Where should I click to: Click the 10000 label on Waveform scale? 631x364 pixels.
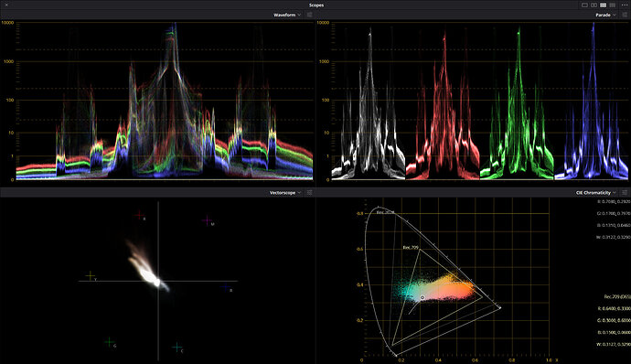pyautogui.click(x=7, y=23)
